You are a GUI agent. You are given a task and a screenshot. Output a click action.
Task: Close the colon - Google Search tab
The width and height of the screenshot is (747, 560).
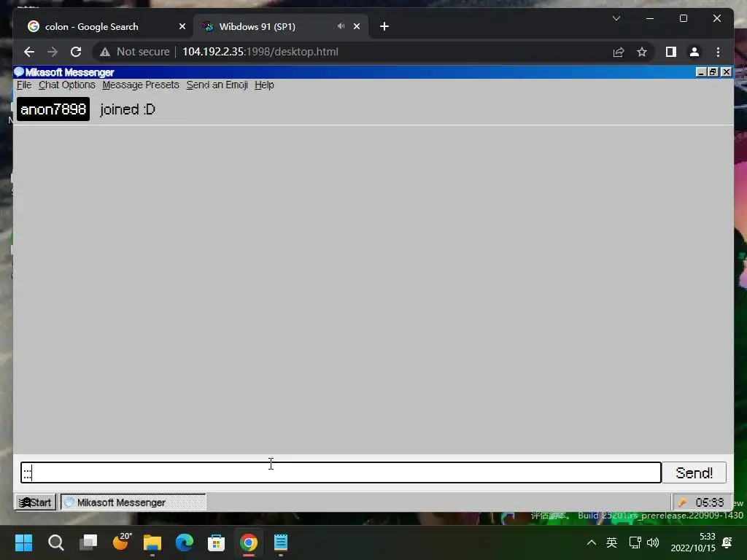[182, 27]
